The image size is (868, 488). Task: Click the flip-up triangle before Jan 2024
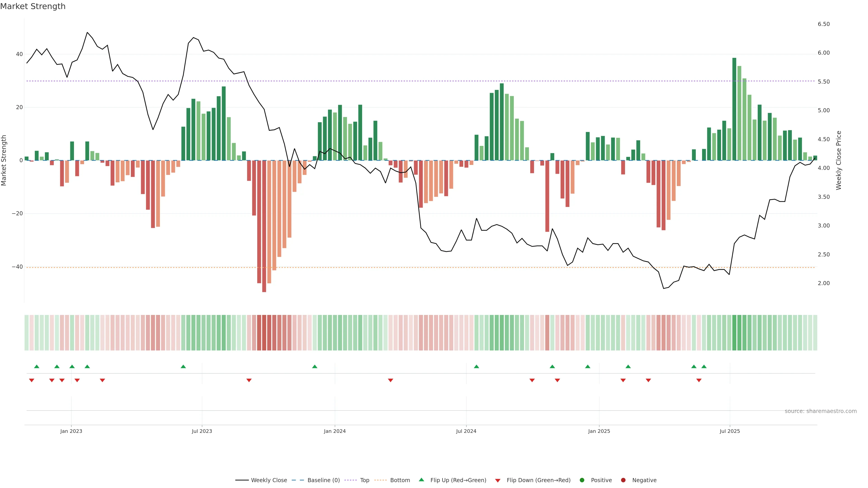315,366
